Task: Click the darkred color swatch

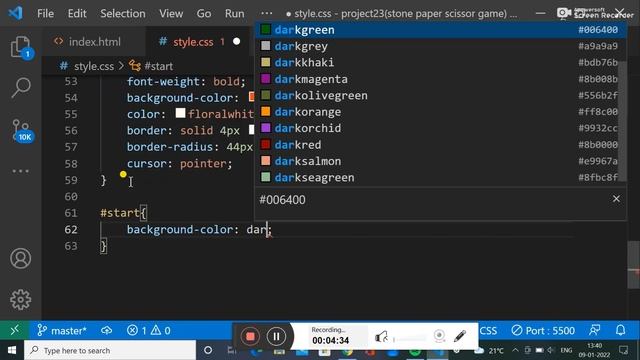Action: (265, 144)
